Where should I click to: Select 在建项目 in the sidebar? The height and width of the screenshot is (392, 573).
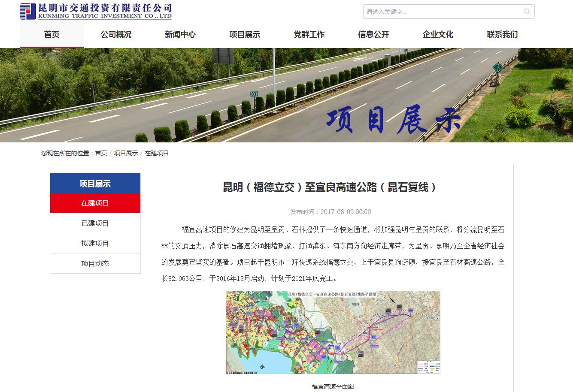click(95, 203)
